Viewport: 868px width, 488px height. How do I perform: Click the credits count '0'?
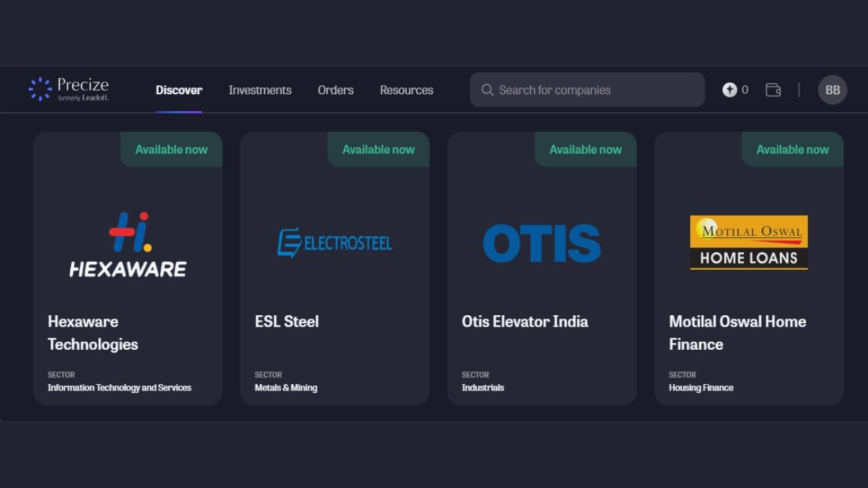(x=745, y=89)
